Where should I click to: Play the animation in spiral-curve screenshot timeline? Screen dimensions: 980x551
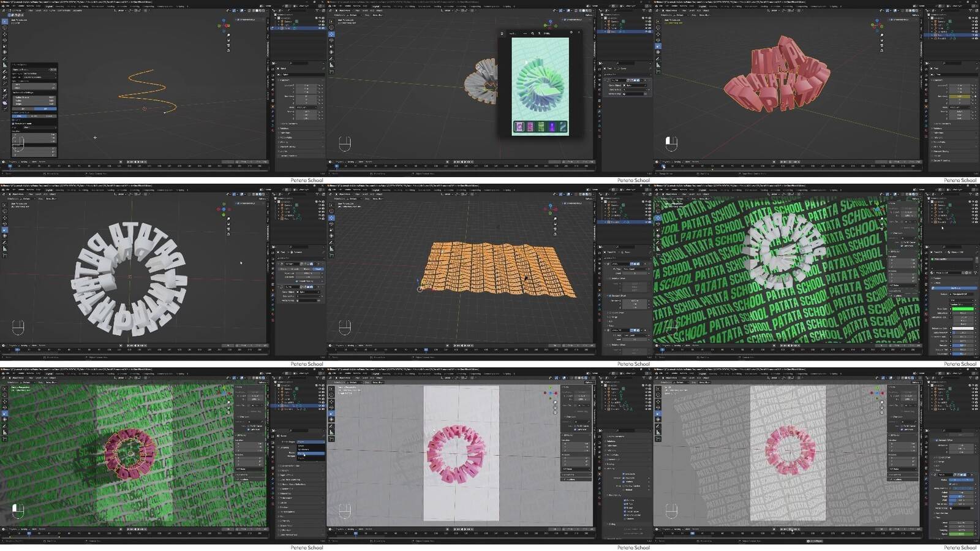click(x=138, y=162)
